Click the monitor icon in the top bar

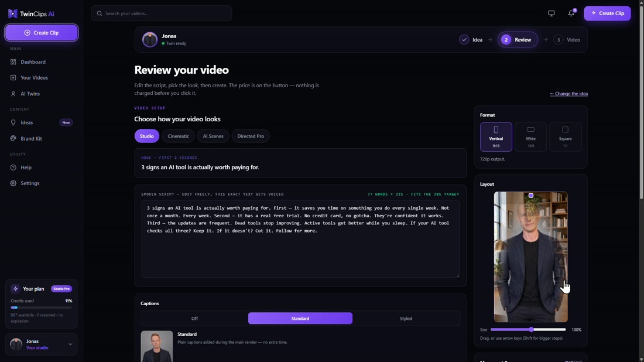pyautogui.click(x=551, y=13)
